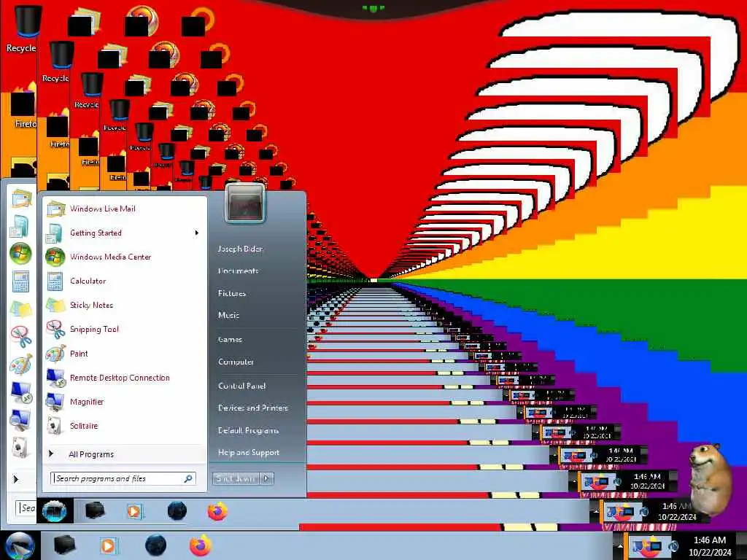Click Remote Desktop Connection icon beside its label
This screenshot has width=747, height=560.
[55, 378]
